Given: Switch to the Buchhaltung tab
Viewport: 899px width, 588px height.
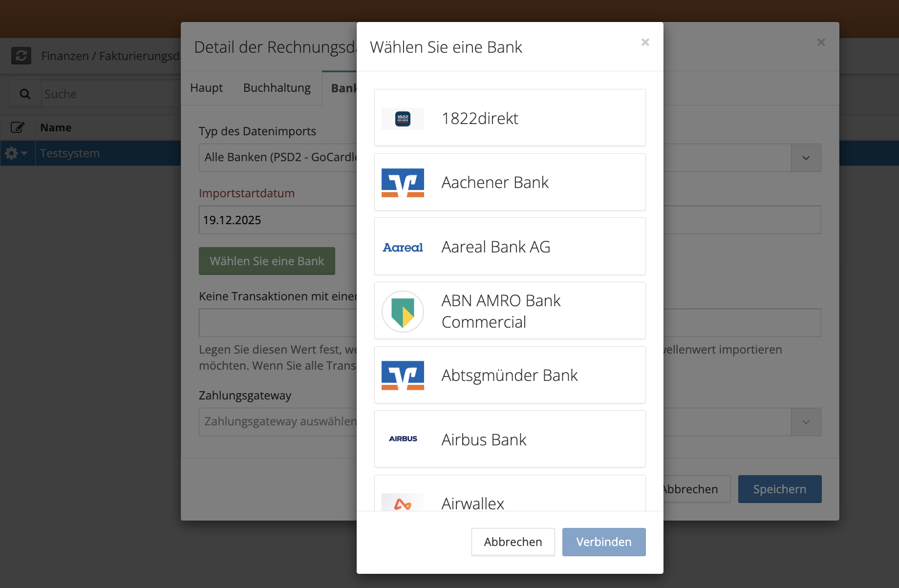Looking at the screenshot, I should click(277, 88).
